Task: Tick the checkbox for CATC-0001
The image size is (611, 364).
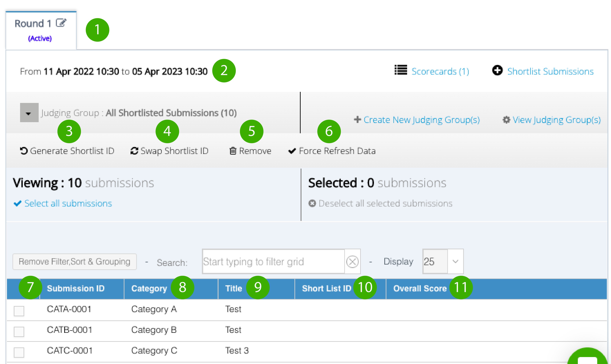Action: coord(19,352)
